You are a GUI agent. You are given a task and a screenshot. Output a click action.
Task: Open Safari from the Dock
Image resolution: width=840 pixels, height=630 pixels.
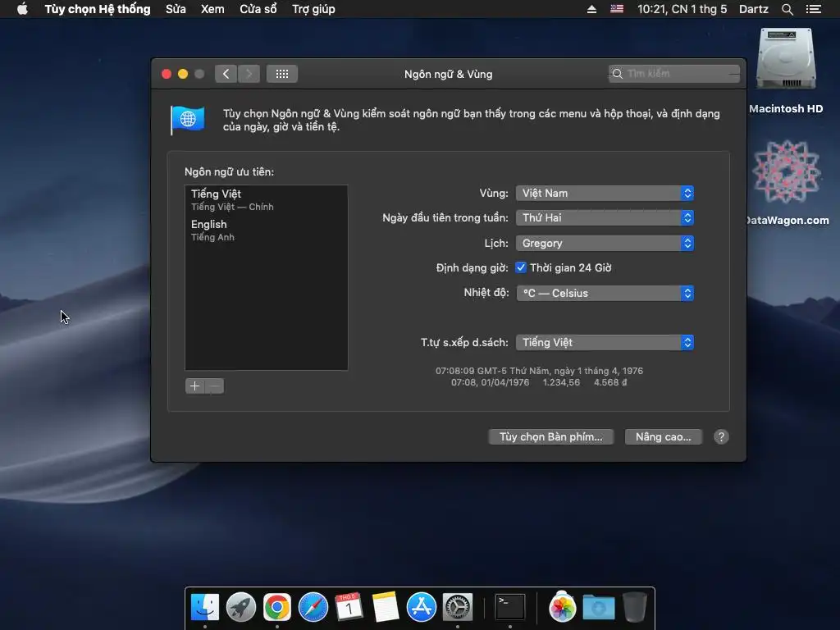[x=313, y=607]
